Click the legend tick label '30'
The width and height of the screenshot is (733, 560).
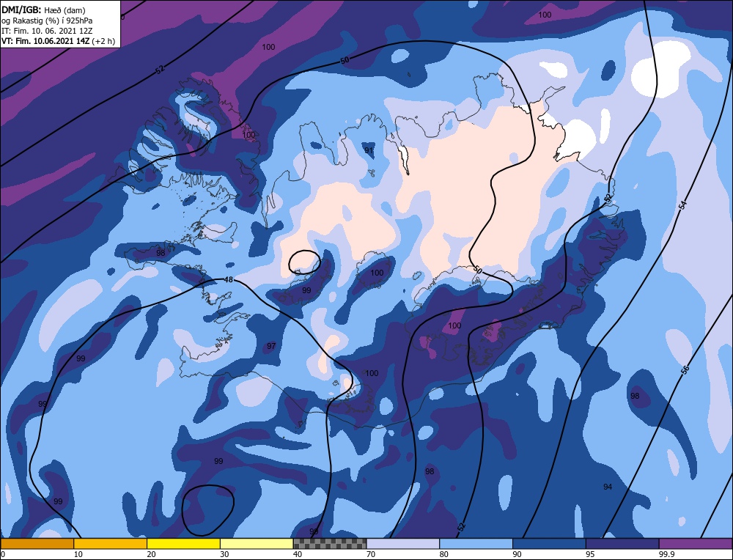(x=224, y=554)
